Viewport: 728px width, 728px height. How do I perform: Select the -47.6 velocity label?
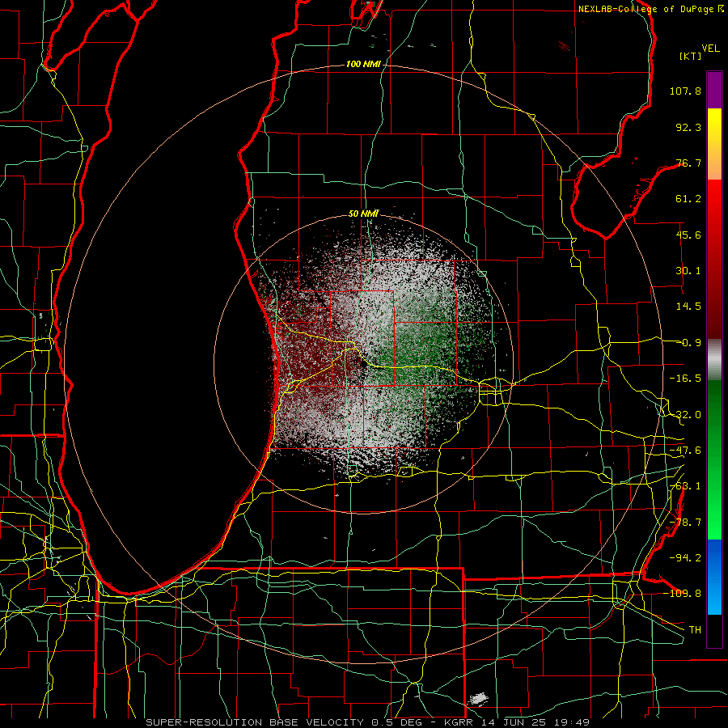[x=685, y=451]
